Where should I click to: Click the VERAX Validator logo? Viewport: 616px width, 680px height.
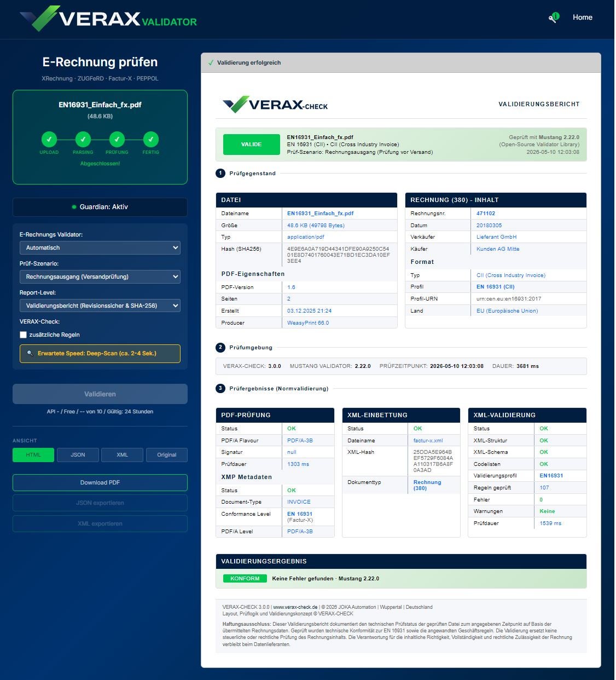108,19
